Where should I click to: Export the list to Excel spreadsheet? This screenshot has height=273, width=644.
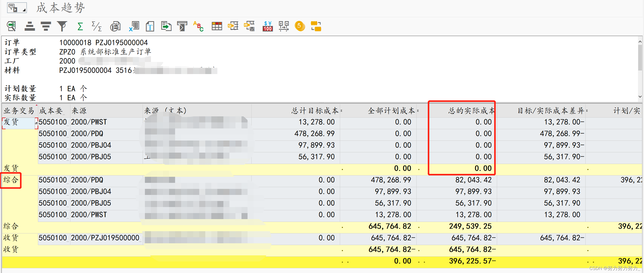tap(134, 26)
